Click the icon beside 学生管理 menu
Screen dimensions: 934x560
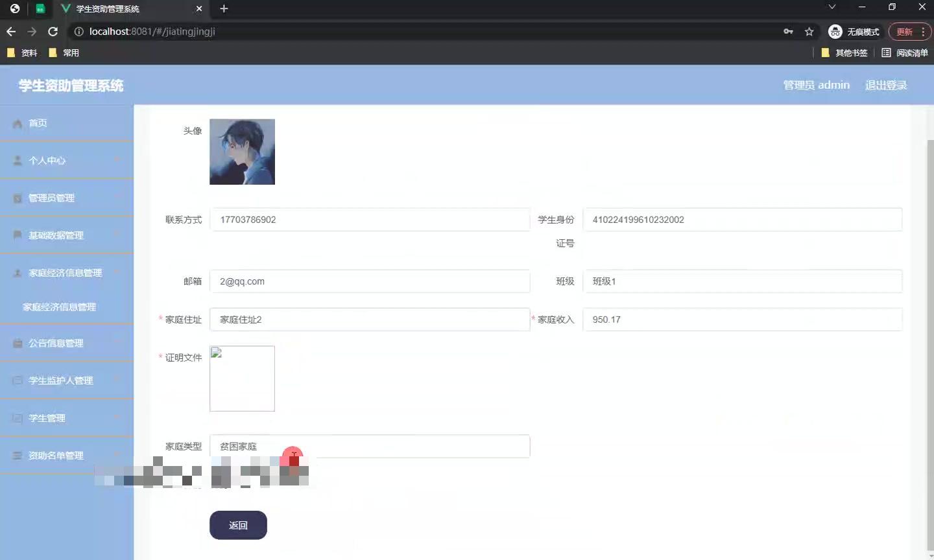[x=18, y=418]
